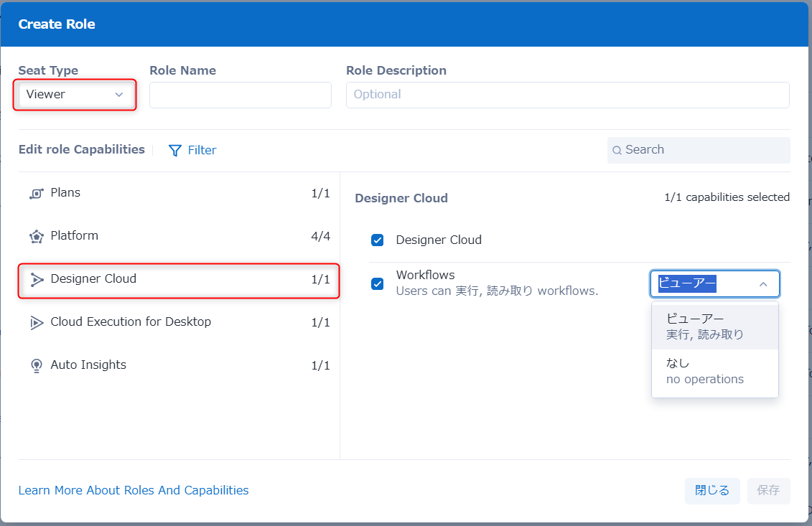This screenshot has width=812, height=526.
Task: Click the Seat Type chevron arrow
Action: [119, 95]
